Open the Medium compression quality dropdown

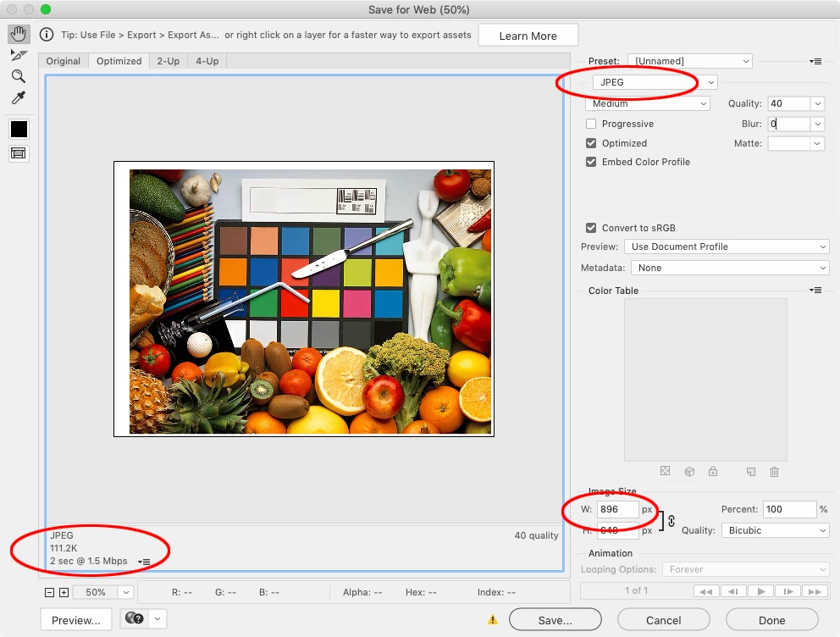coord(648,103)
